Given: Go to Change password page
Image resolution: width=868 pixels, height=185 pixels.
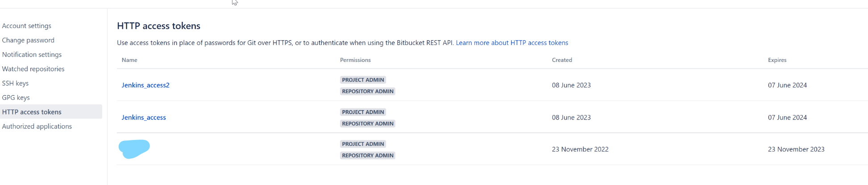Looking at the screenshot, I should coord(28,40).
